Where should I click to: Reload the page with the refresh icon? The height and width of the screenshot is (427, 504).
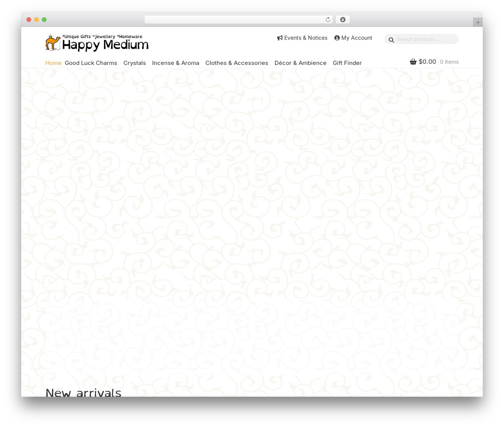[328, 20]
